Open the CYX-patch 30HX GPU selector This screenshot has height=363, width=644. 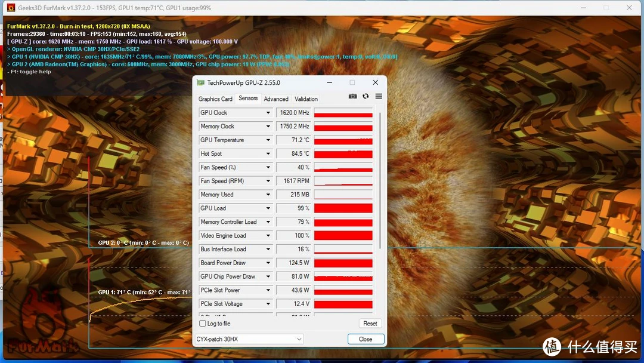(249, 339)
